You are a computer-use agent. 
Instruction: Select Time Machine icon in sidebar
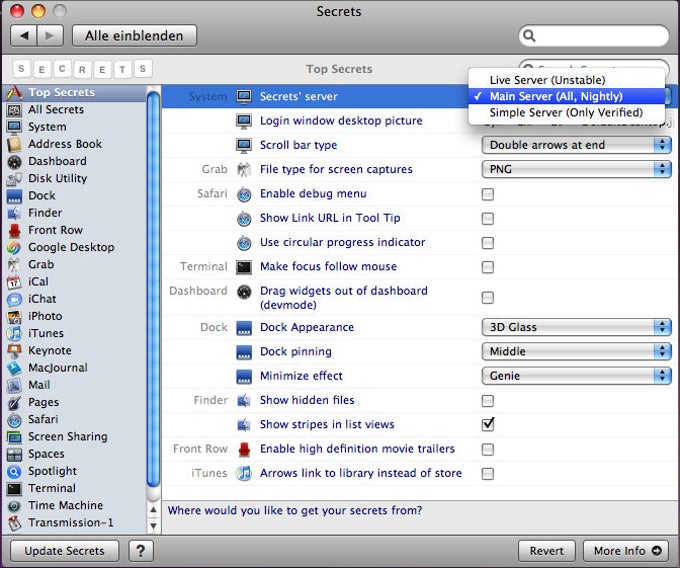[14, 506]
